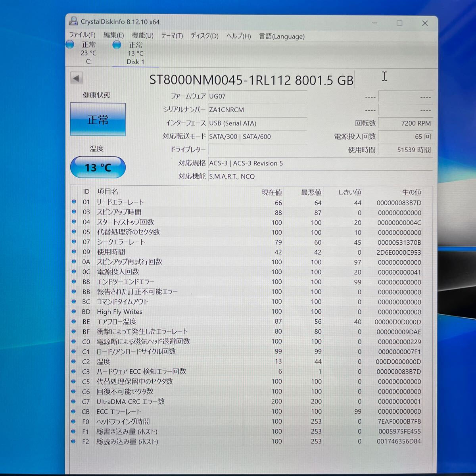Click the blue status orb for C: drive
Screen dimensions: 476x476
(70, 44)
